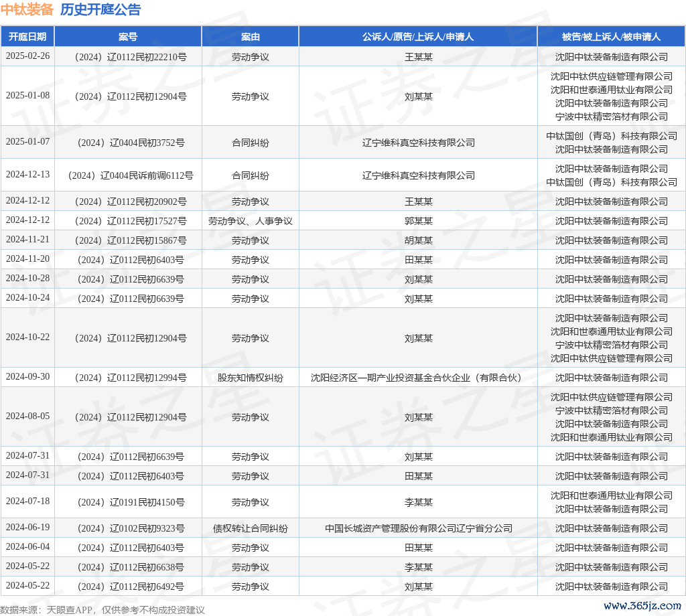
Task: Click case number 辽0102民初9323号
Action: [131, 528]
